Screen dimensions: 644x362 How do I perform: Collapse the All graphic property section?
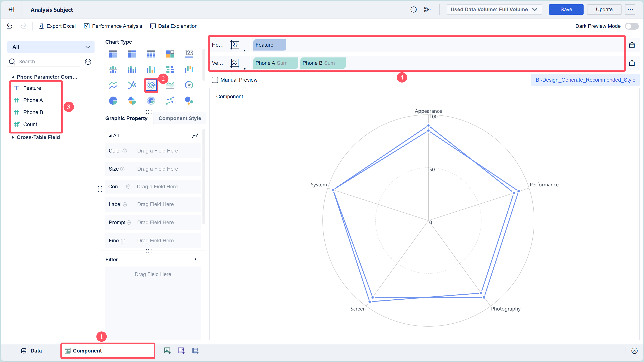coord(110,136)
